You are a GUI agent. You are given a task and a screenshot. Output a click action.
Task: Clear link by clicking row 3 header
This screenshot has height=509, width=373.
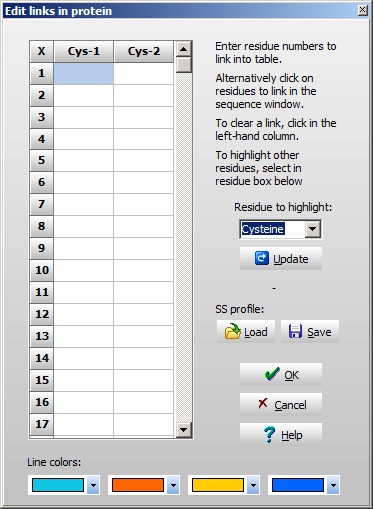pyautogui.click(x=41, y=117)
